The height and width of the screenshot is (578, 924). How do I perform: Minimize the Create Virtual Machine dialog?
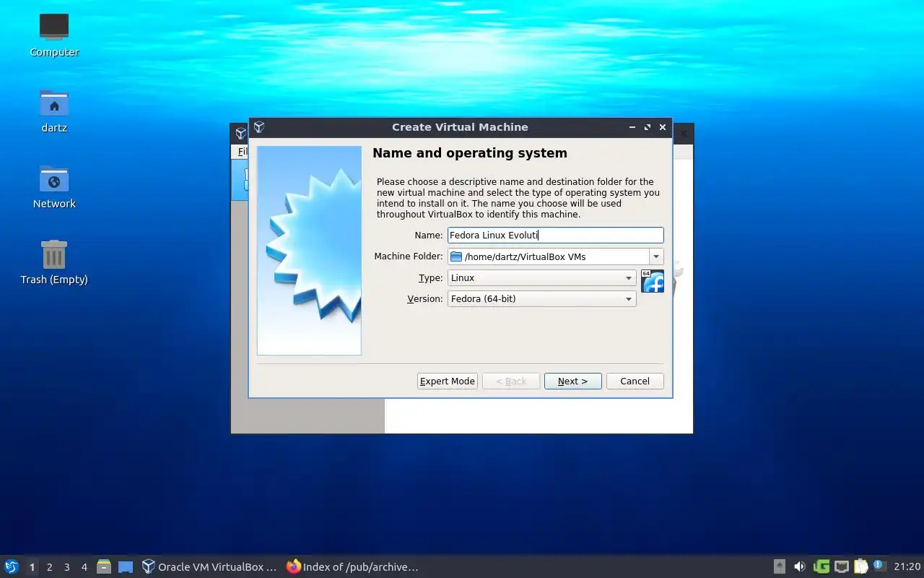pos(632,127)
